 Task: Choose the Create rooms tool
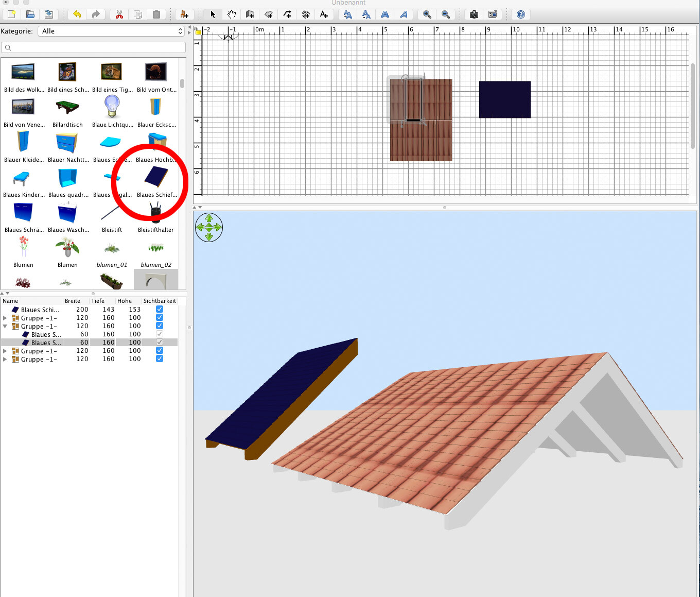point(269,14)
